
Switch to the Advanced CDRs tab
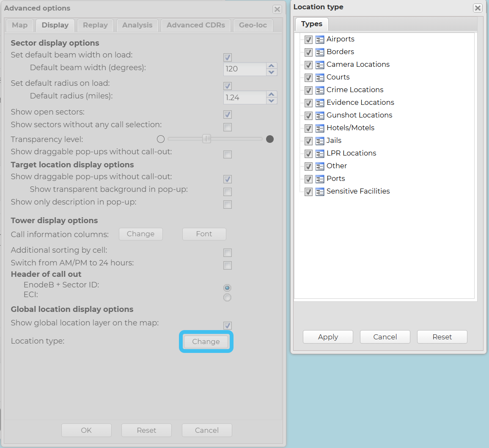[x=196, y=25]
